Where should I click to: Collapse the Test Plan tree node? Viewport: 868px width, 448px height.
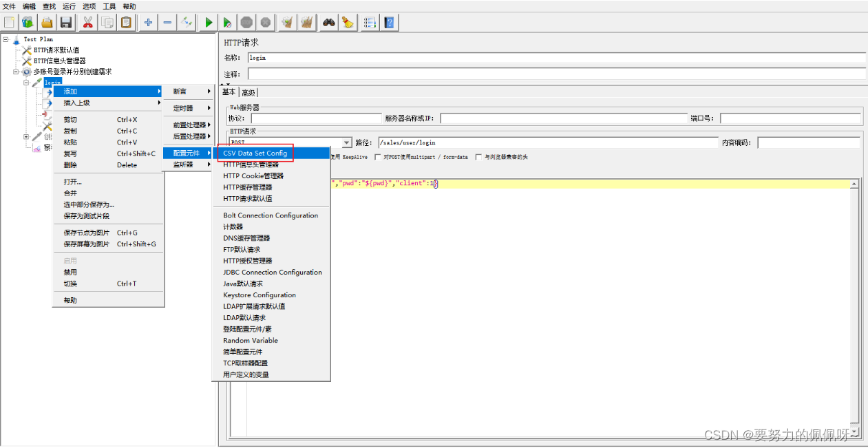point(6,39)
